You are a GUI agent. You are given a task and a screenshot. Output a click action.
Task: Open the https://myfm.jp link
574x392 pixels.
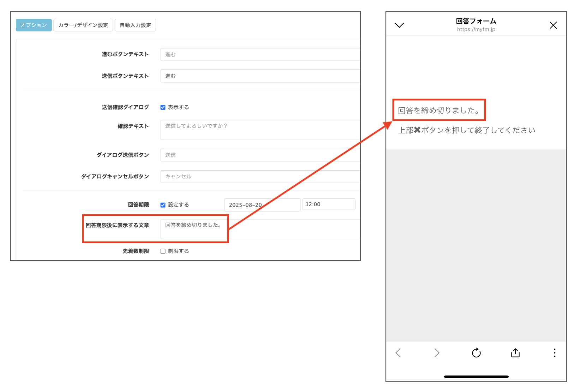click(476, 29)
